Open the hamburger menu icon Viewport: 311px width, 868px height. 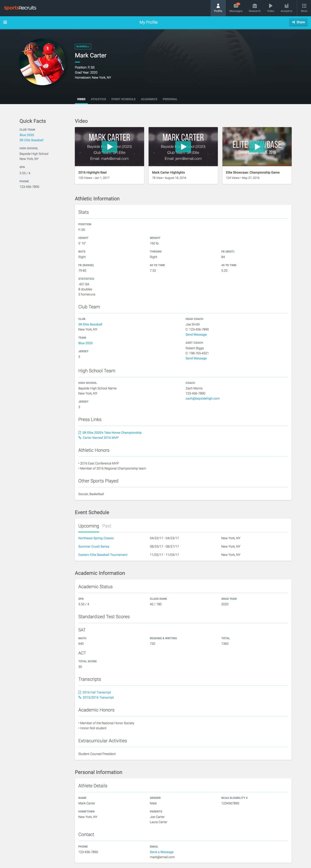coord(5,22)
